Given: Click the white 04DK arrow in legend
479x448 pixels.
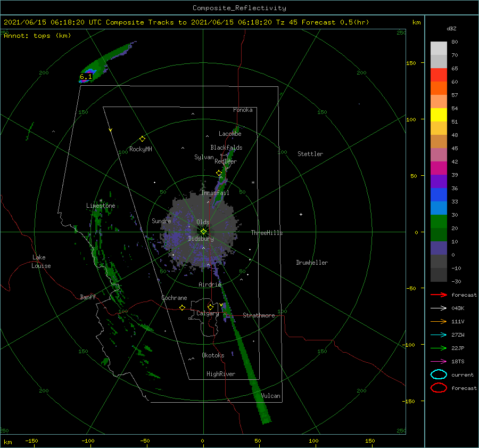Looking at the screenshot, I should [x=439, y=308].
